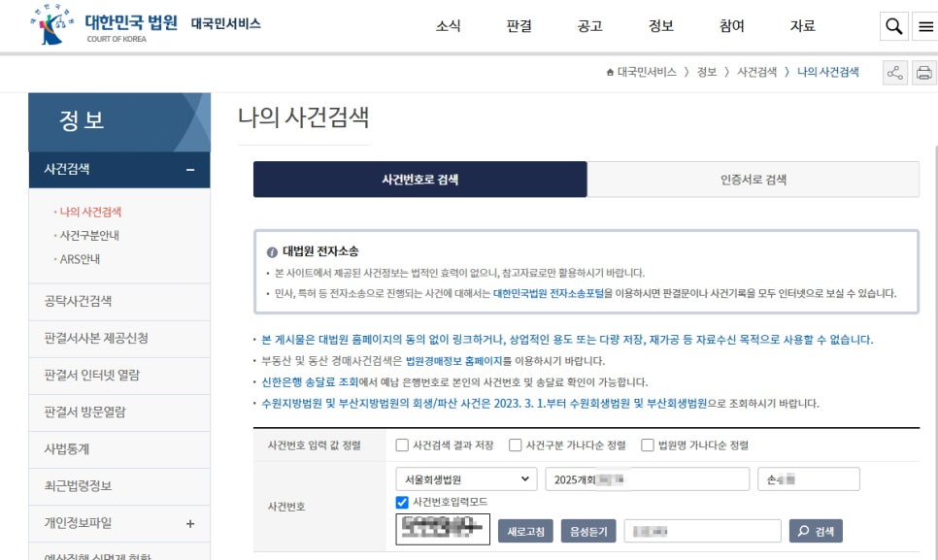Click the captcha answer input field
The width and height of the screenshot is (938, 560).
click(x=702, y=531)
